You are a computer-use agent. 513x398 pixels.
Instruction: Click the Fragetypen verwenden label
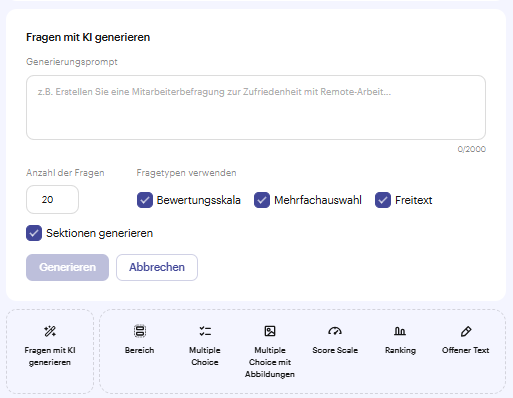[186, 173]
